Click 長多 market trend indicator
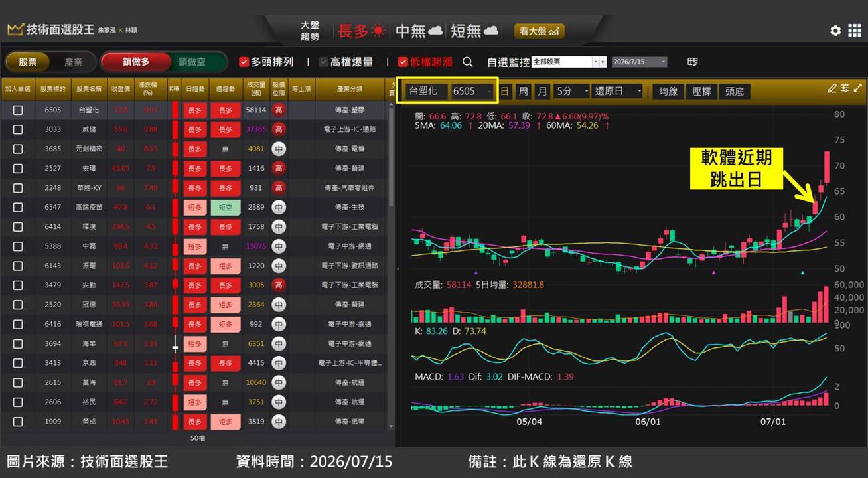This screenshot has height=478, width=868. (362, 31)
